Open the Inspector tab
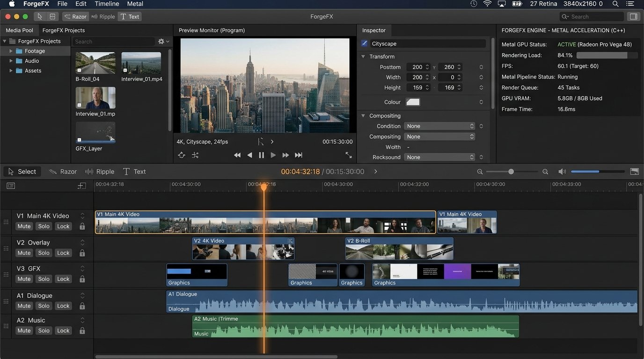Viewport: 644px width, 359px height. pos(374,30)
